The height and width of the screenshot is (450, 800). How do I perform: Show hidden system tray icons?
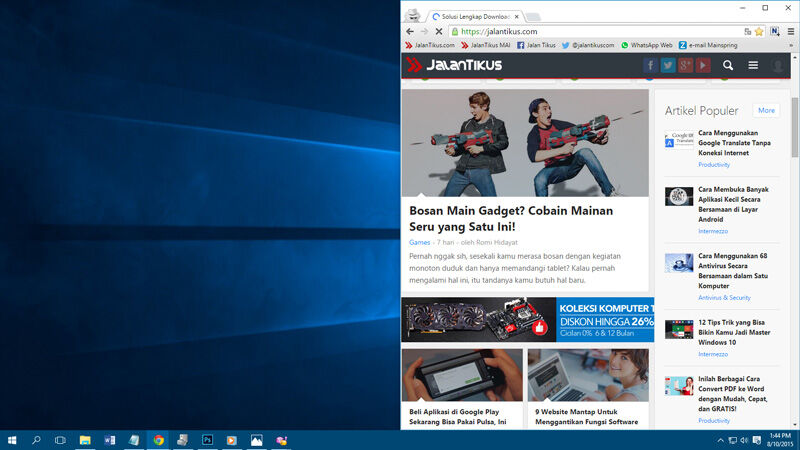(x=720, y=440)
